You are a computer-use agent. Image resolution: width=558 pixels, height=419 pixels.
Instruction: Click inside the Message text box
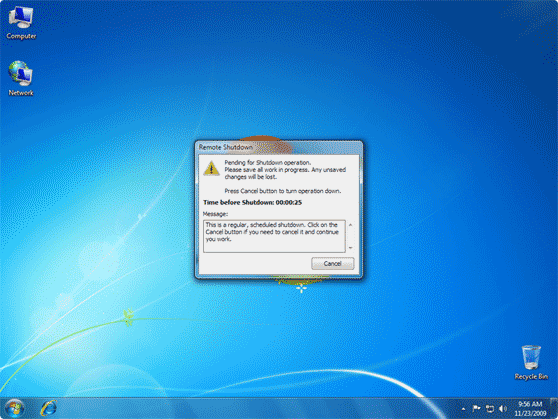coord(274,236)
